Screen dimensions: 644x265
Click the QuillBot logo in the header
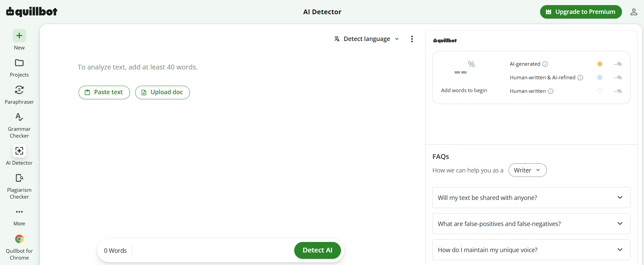click(32, 12)
